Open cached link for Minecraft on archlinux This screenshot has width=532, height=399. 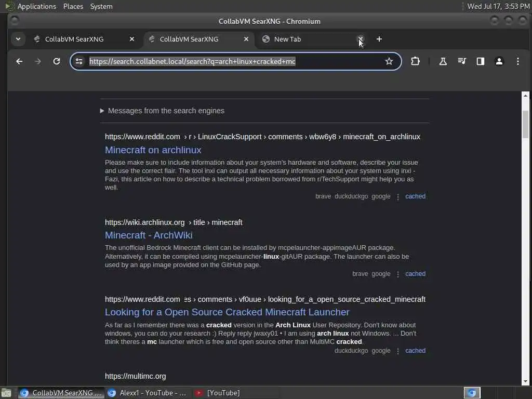click(x=415, y=196)
